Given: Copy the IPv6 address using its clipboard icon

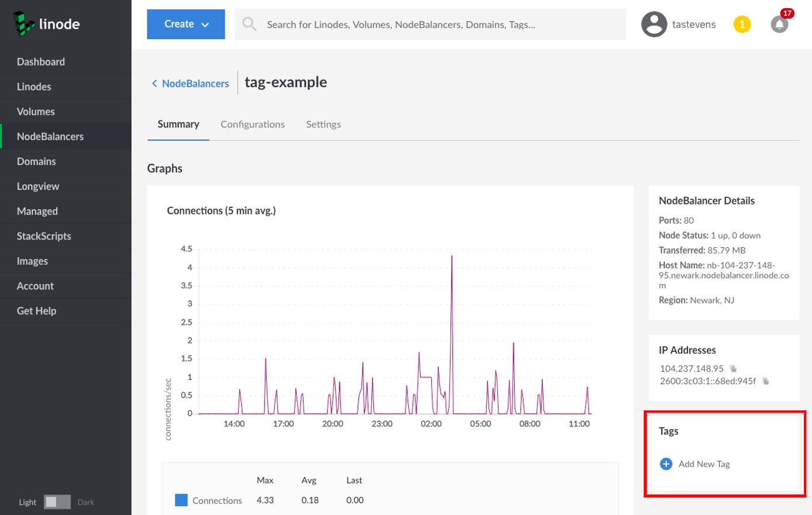Looking at the screenshot, I should (x=765, y=381).
